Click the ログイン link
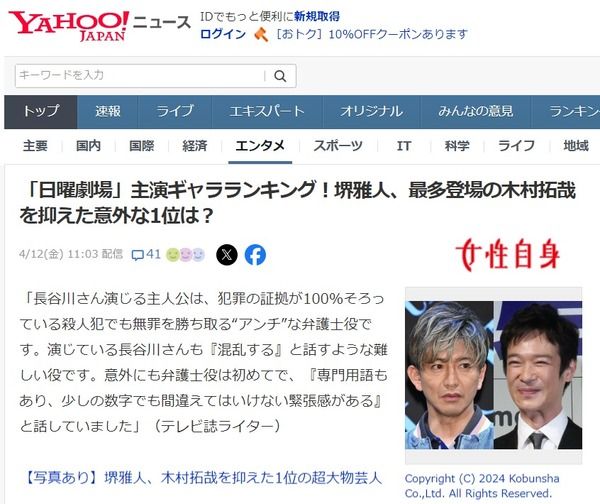 pos(223,34)
